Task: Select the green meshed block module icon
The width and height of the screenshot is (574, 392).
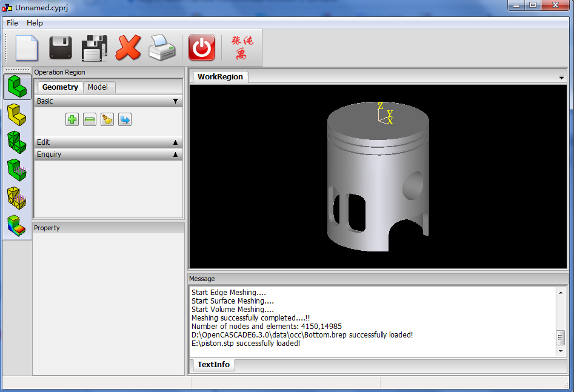Action: point(17,142)
